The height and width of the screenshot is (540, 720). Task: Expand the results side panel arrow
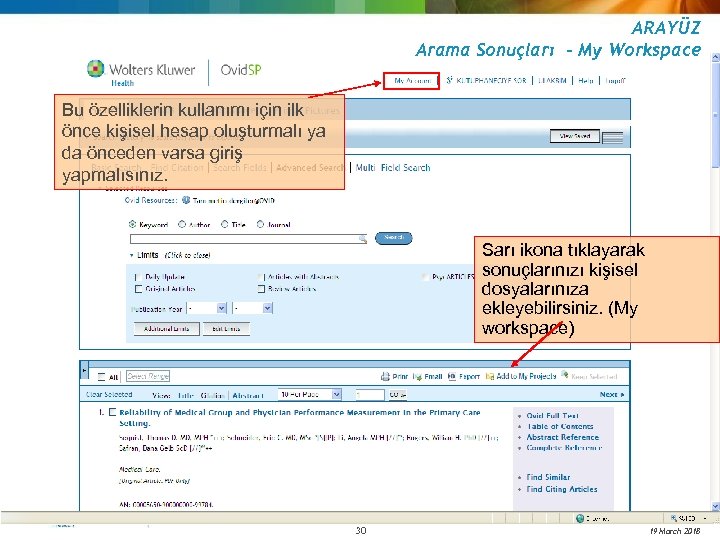(84, 370)
